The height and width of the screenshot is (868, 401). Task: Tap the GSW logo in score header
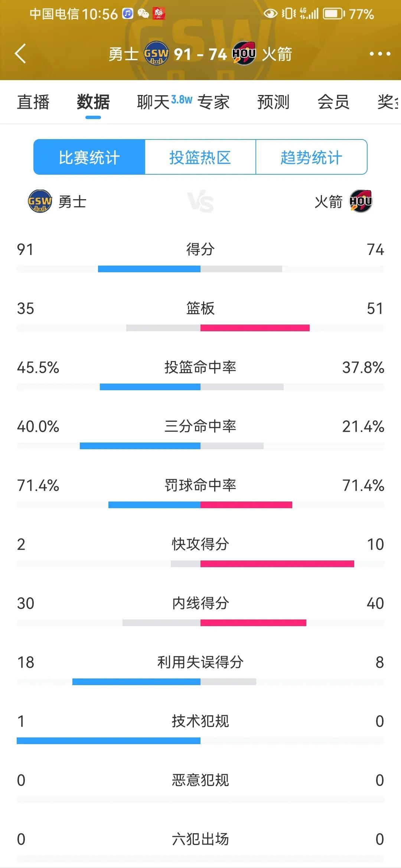point(156,53)
